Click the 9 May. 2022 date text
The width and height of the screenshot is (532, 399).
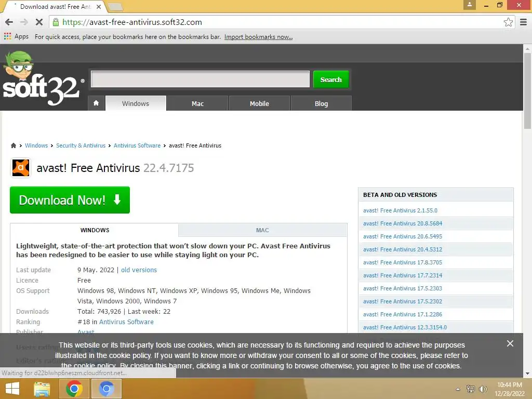(x=96, y=270)
